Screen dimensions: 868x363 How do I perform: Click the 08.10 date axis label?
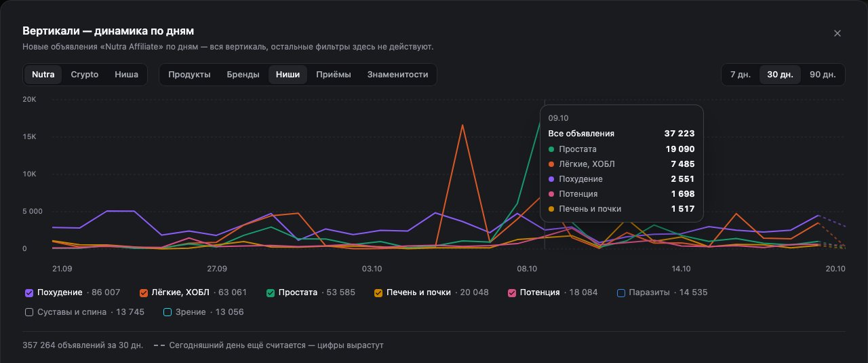click(527, 269)
